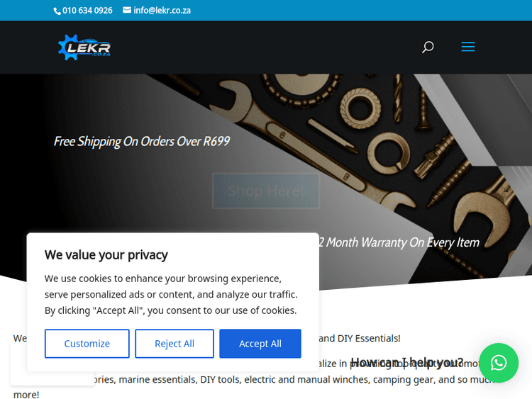This screenshot has height=399, width=532.
Task: Click the Free Shipping On Orders Over R699 text
Action: [x=142, y=141]
